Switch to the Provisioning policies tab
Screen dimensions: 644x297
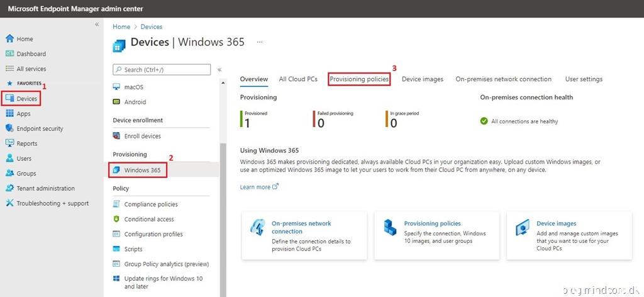click(359, 79)
